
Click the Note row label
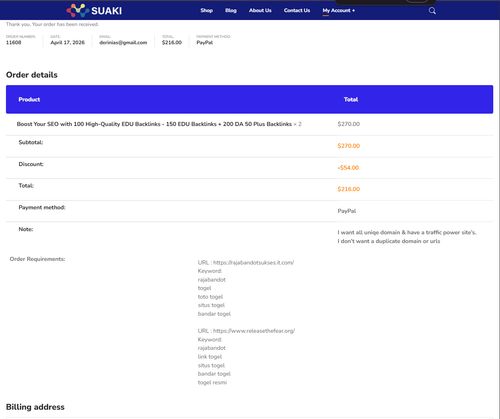[26, 229]
